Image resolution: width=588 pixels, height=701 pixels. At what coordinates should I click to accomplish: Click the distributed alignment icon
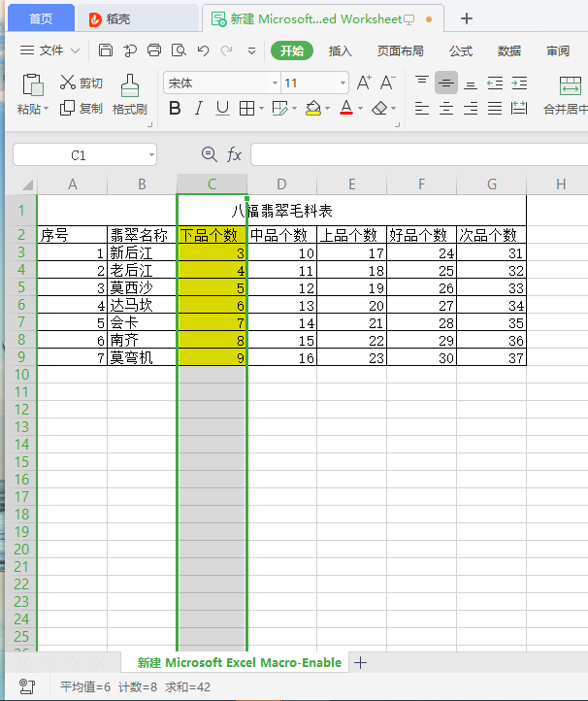coord(519,108)
